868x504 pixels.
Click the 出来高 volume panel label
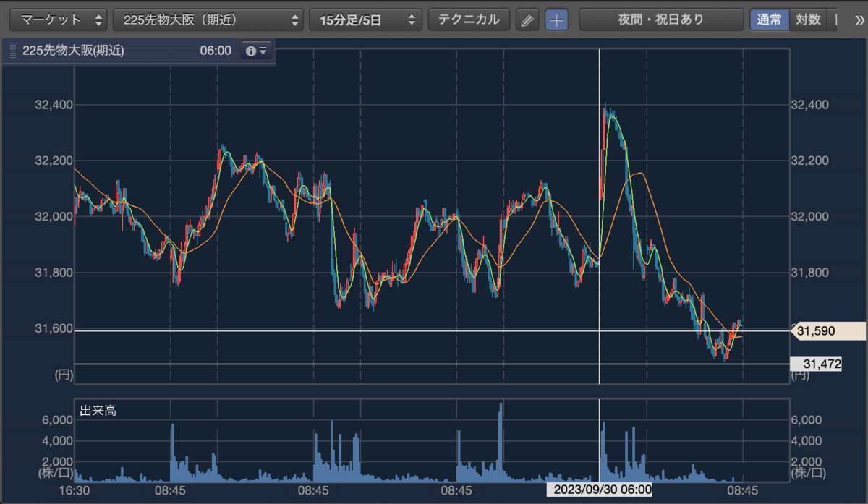(98, 411)
